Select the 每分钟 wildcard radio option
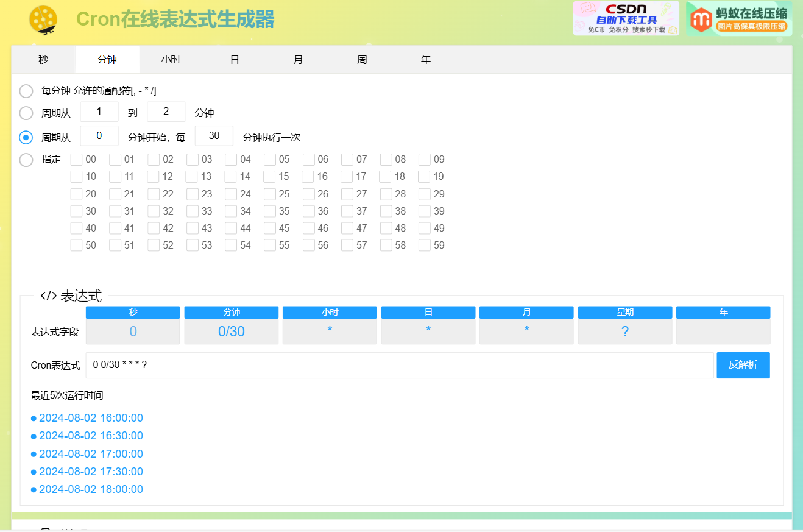The width and height of the screenshot is (803, 532). 26,91
